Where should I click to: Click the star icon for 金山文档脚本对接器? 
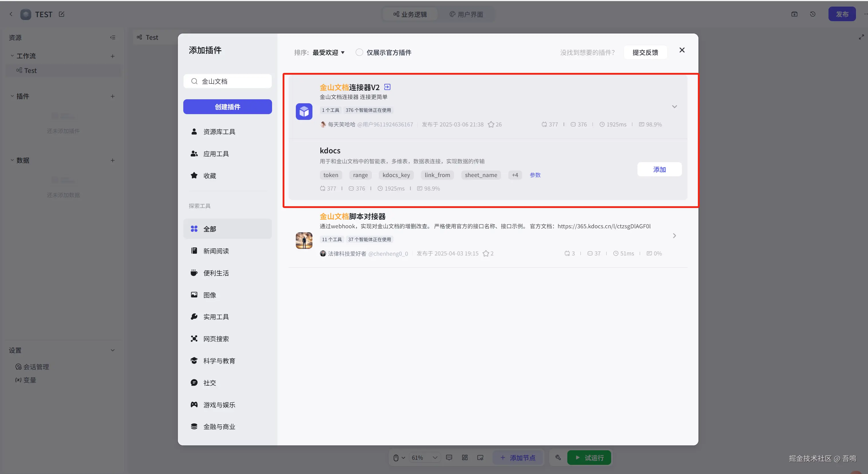click(x=486, y=253)
